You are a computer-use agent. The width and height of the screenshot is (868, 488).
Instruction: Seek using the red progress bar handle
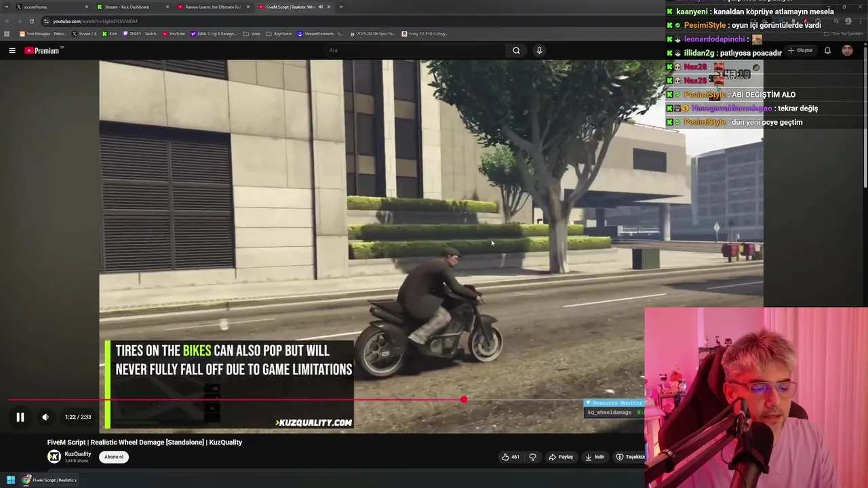pyautogui.click(x=464, y=400)
